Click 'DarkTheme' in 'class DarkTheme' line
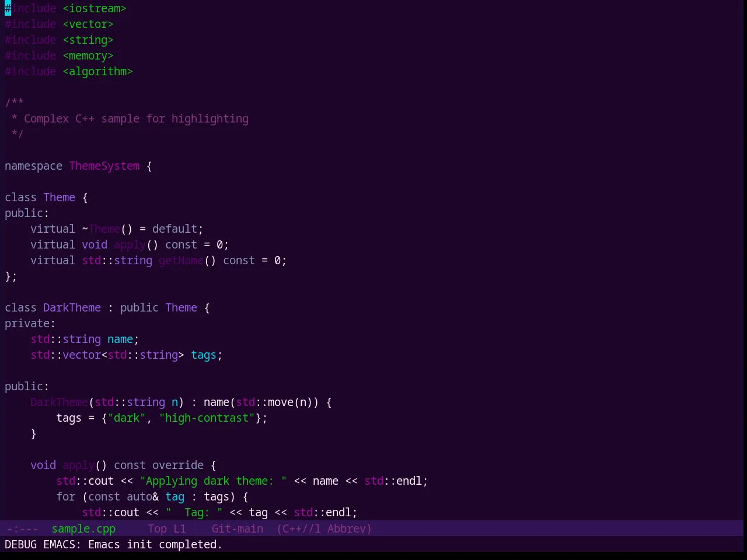 tap(72, 307)
